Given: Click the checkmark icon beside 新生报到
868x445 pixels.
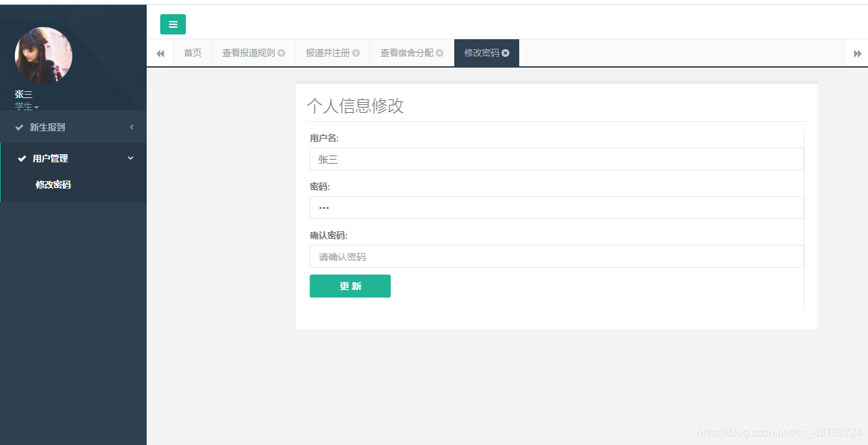Looking at the screenshot, I should (x=19, y=126).
